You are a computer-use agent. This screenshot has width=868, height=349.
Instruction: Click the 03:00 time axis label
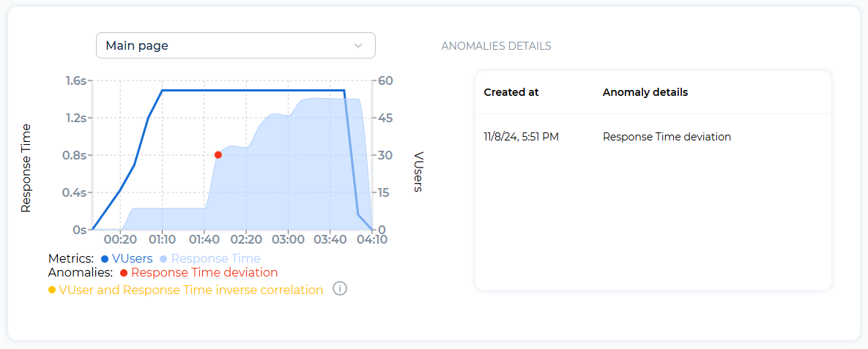(288, 239)
